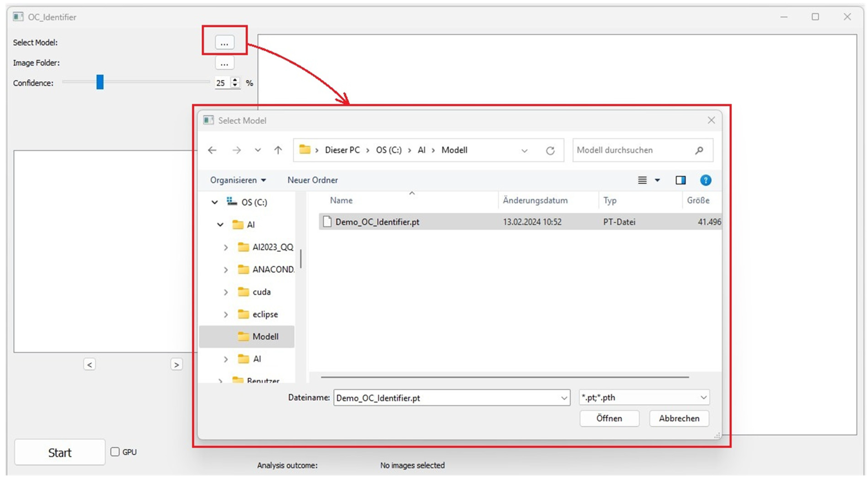Change view layout icon

click(642, 180)
